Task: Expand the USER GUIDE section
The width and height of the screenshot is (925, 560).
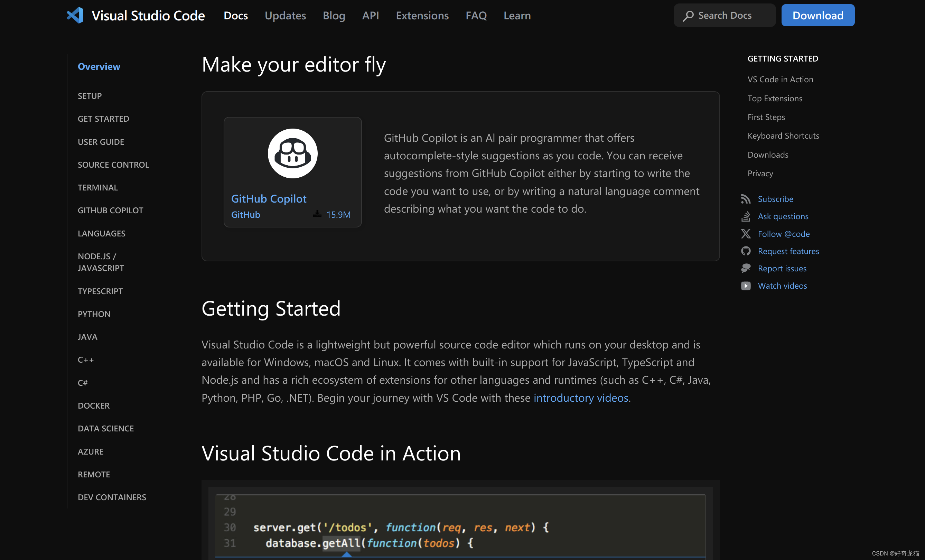Action: click(101, 142)
